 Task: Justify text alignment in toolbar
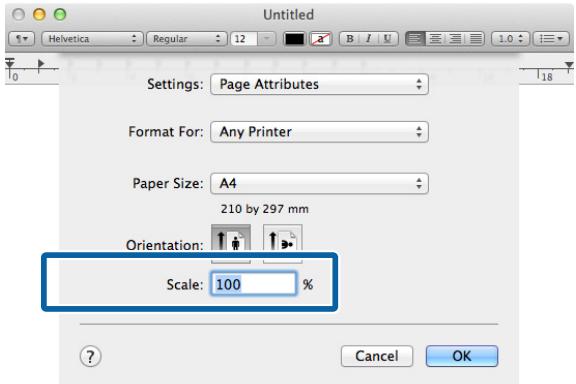click(x=475, y=39)
